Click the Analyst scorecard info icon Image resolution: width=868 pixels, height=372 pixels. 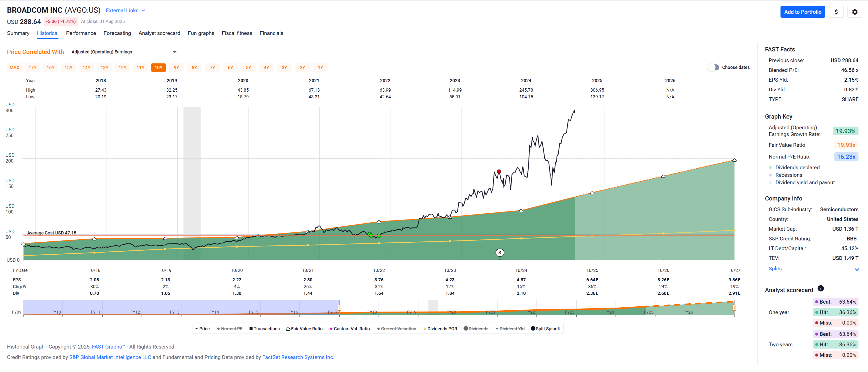coord(820,289)
